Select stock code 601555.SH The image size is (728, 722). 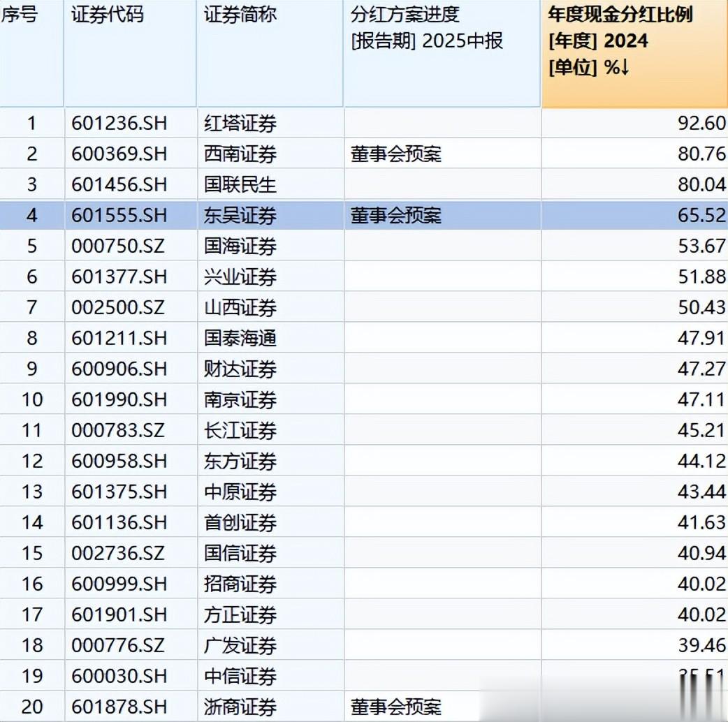[119, 215]
